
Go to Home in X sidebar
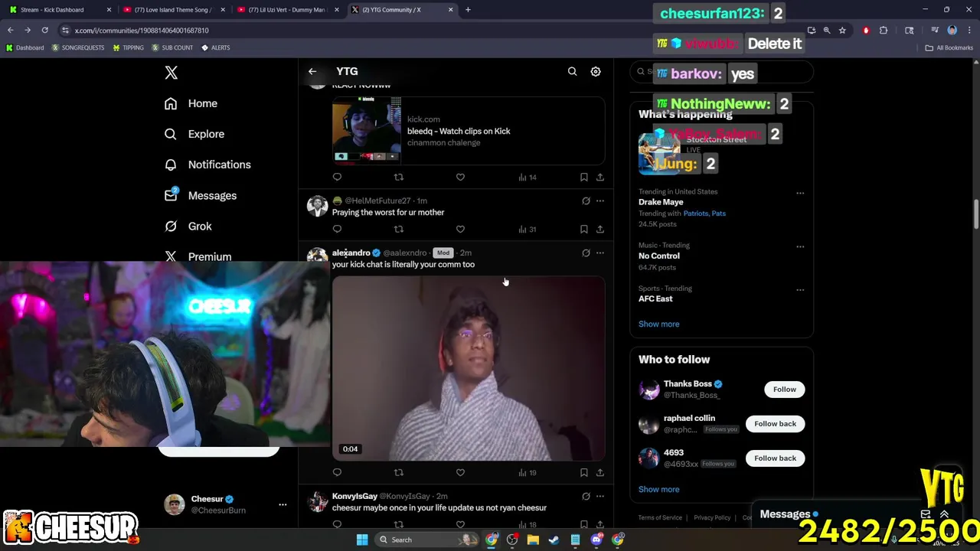pyautogui.click(x=191, y=103)
